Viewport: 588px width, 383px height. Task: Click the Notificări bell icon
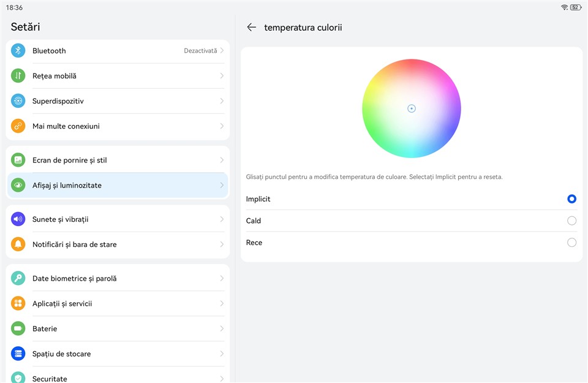18,245
